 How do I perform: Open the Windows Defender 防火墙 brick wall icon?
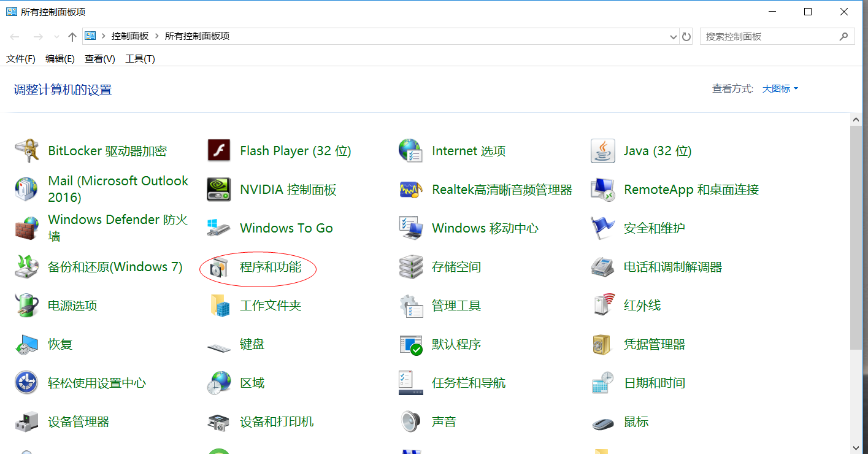tap(27, 228)
